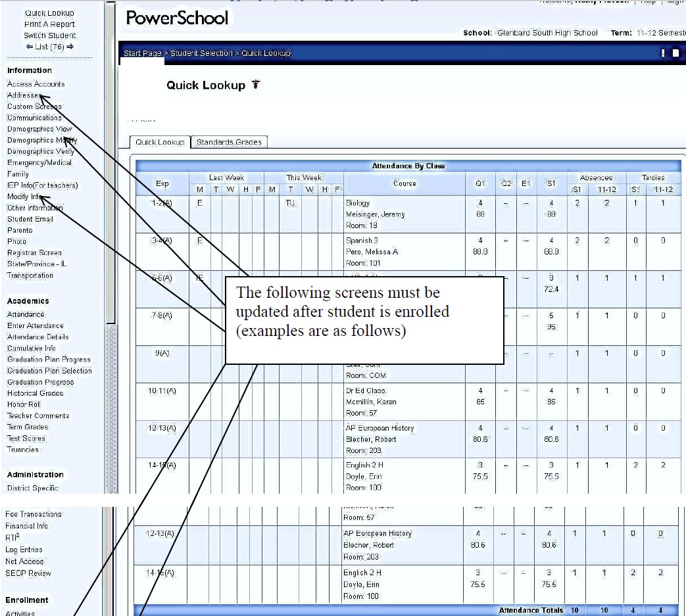686x616 pixels.
Task: Open the Transportation screen link
Action: [x=30, y=275]
